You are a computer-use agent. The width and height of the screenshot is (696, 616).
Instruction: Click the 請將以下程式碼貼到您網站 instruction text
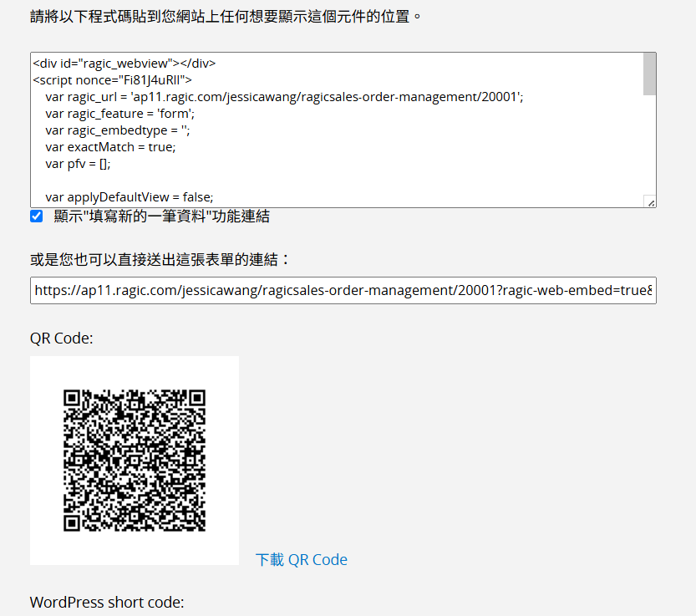click(226, 17)
